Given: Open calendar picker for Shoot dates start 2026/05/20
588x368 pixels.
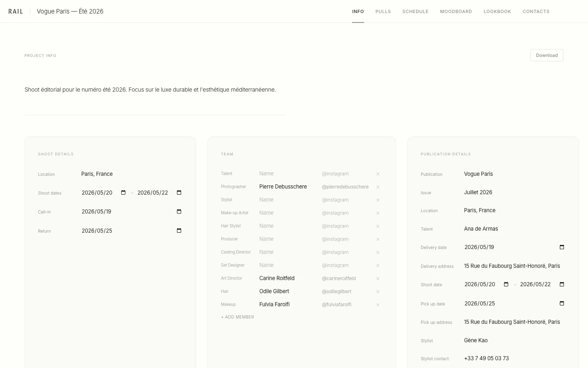Looking at the screenshot, I should coord(123,193).
